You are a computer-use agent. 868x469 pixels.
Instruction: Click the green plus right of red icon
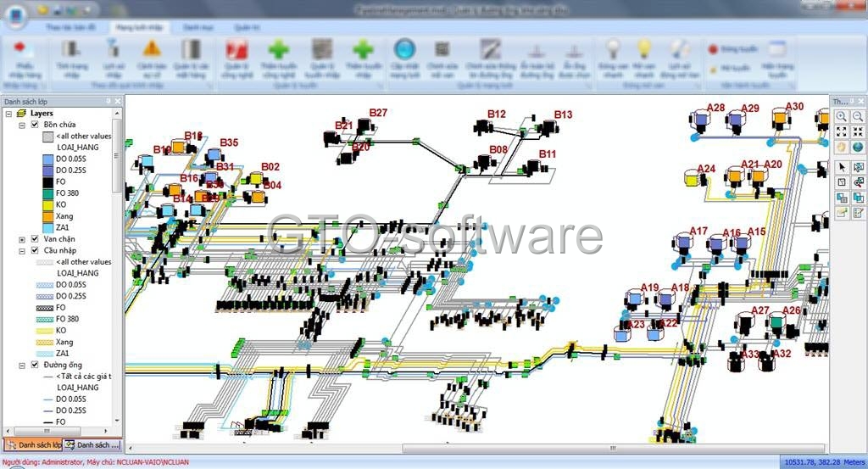click(278, 49)
